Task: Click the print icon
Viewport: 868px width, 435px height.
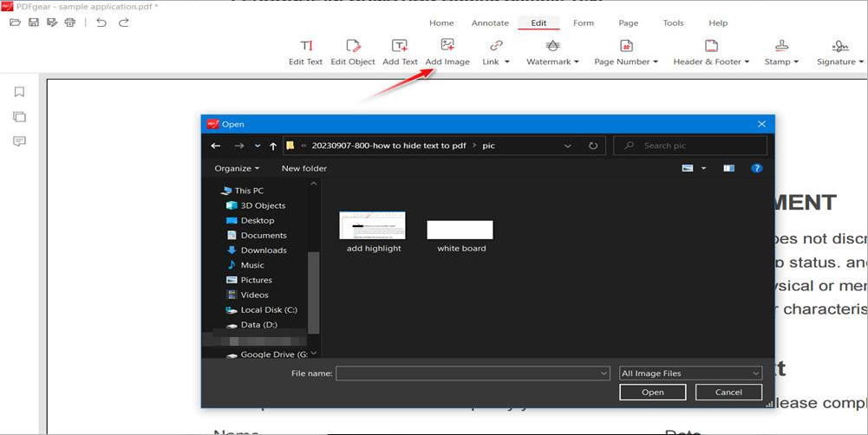Action: [x=69, y=23]
